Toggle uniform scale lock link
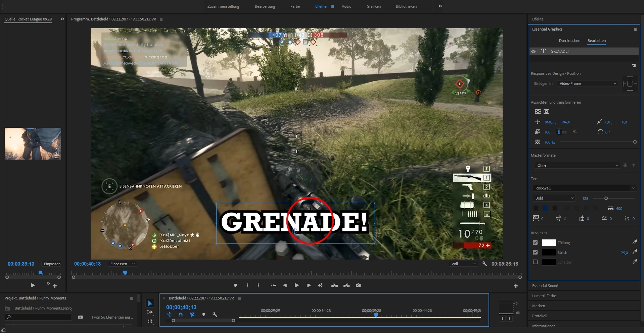 (559, 132)
